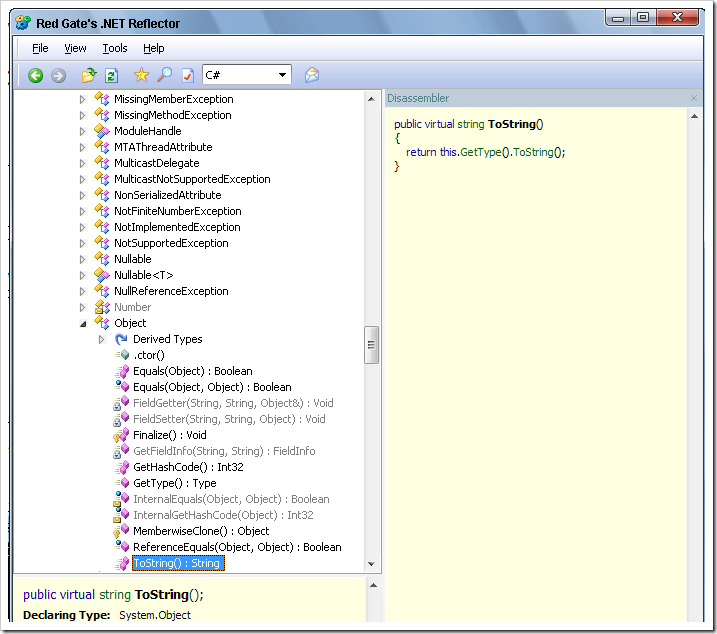
Task: Click the NullReferenceException class icon
Action: click(102, 291)
